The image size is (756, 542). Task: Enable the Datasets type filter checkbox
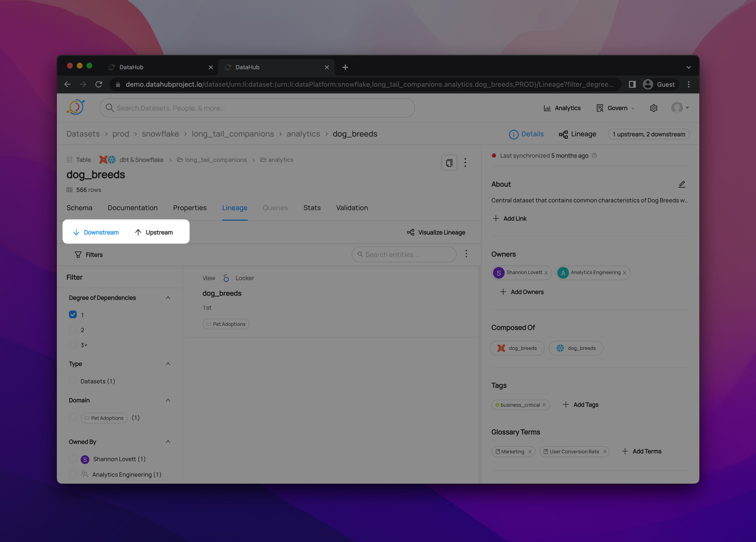point(73,381)
